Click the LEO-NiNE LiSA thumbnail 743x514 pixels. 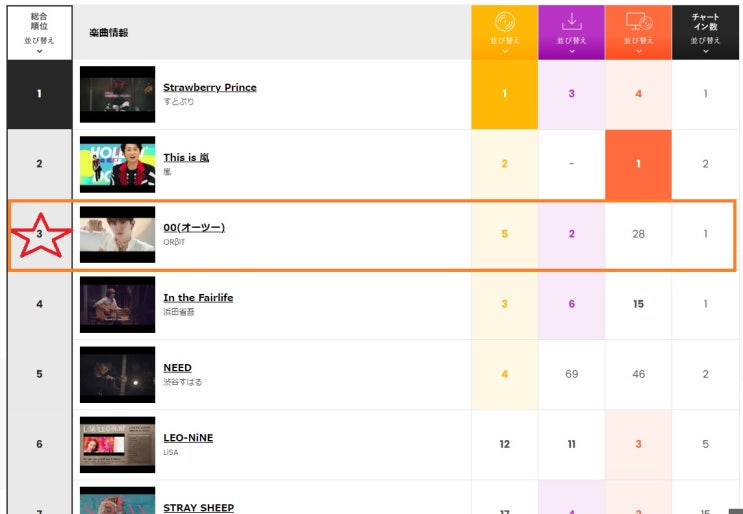click(118, 445)
